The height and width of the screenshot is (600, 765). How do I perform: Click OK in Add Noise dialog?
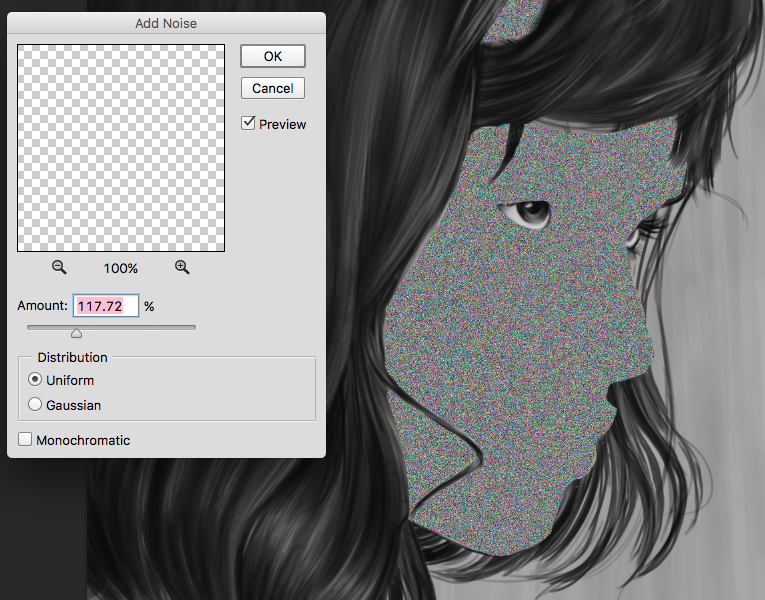pyautogui.click(x=273, y=56)
